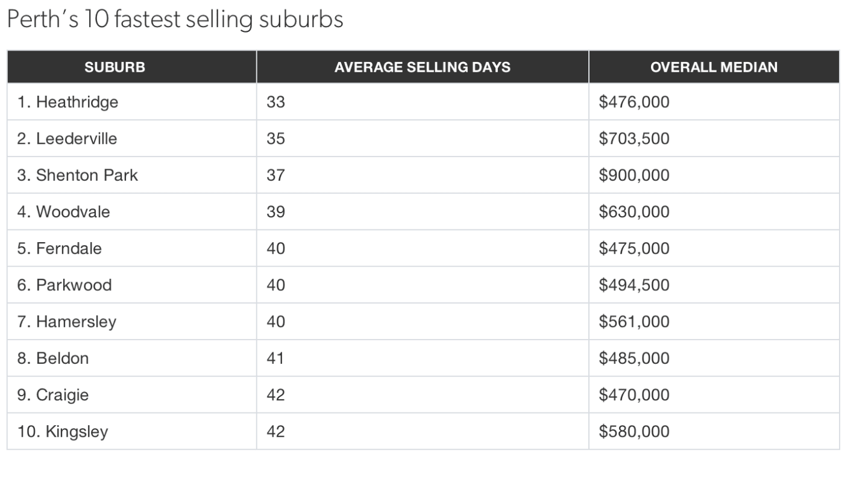Click the SUBURB column header
The height and width of the screenshot is (489, 868).
click(115, 67)
